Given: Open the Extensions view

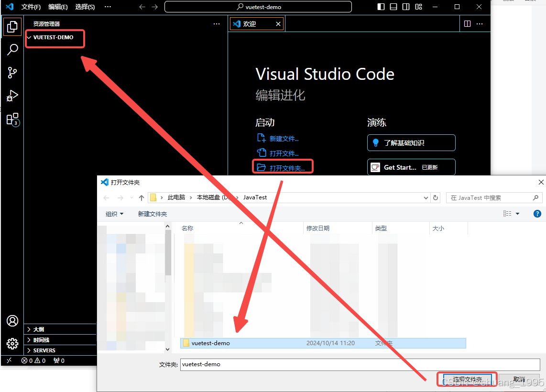Looking at the screenshot, I should tap(12, 120).
